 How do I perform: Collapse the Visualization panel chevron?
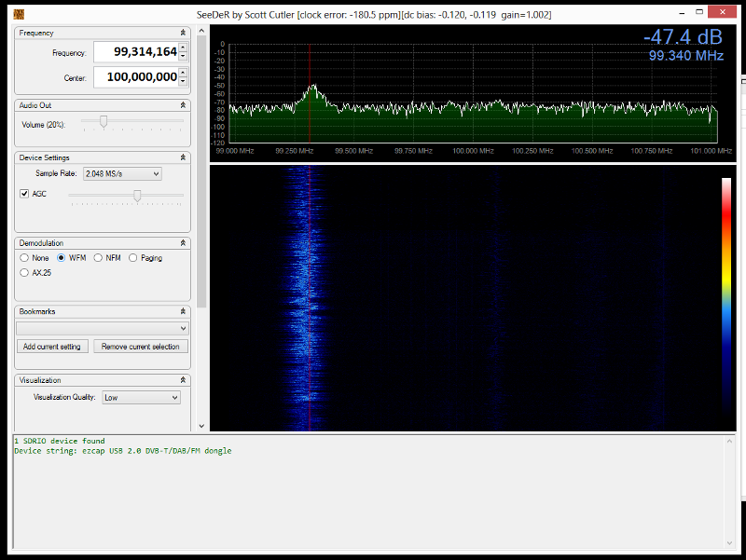[183, 380]
